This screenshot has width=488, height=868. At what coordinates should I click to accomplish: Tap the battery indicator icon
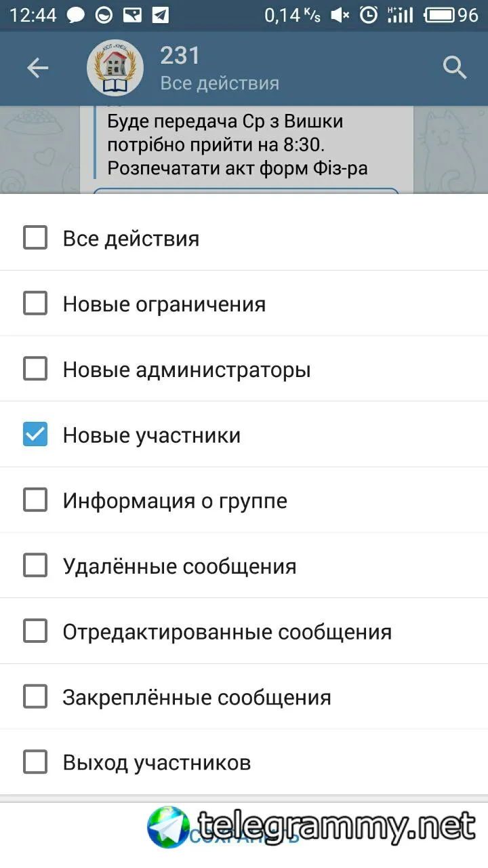[441, 15]
